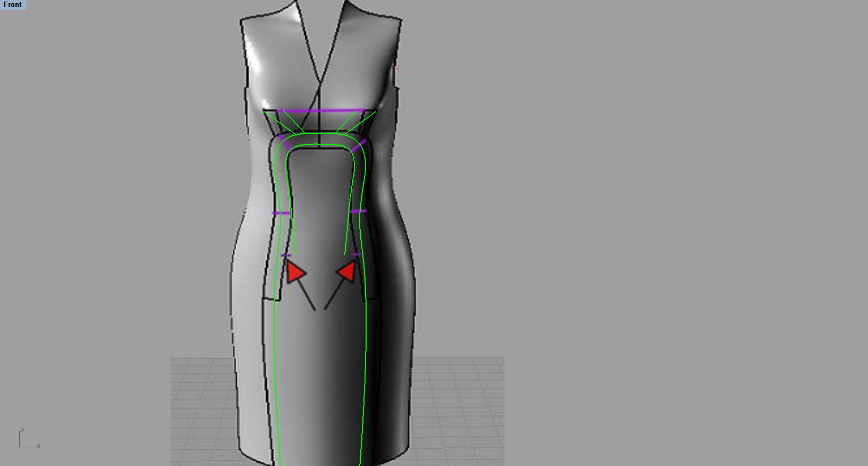The image size is (868, 466).
Task: Click the Front viewport title label
Action: (x=13, y=5)
